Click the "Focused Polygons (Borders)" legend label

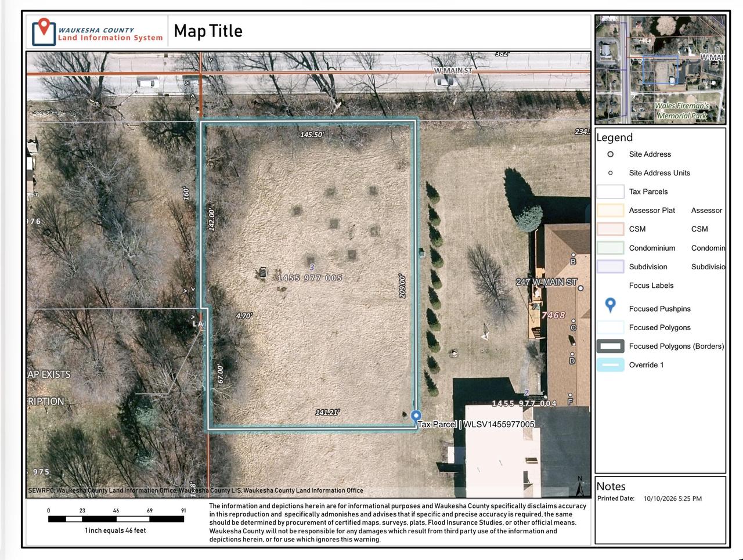(677, 346)
